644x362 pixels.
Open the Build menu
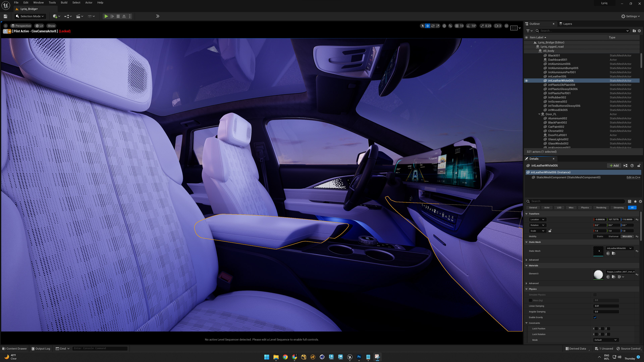point(64,3)
